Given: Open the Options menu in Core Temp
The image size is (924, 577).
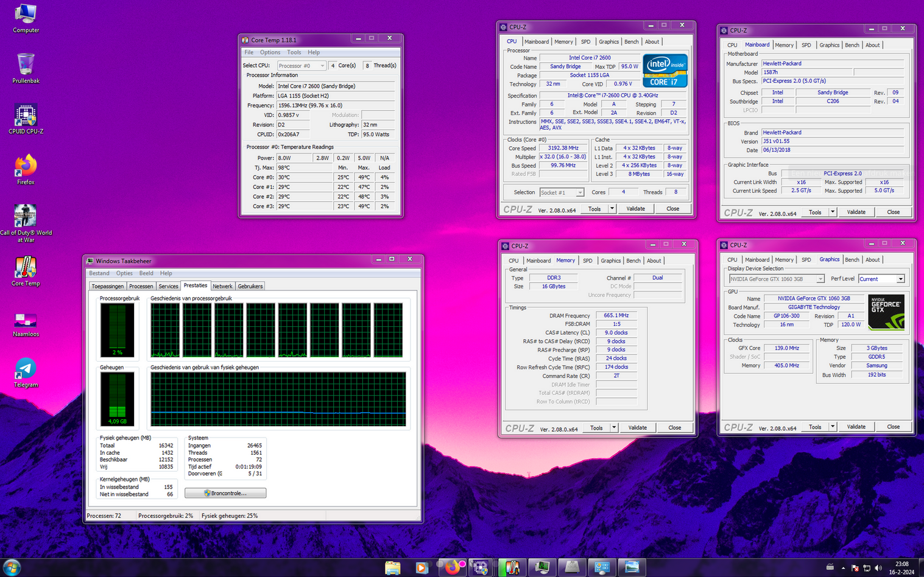Looking at the screenshot, I should [270, 52].
